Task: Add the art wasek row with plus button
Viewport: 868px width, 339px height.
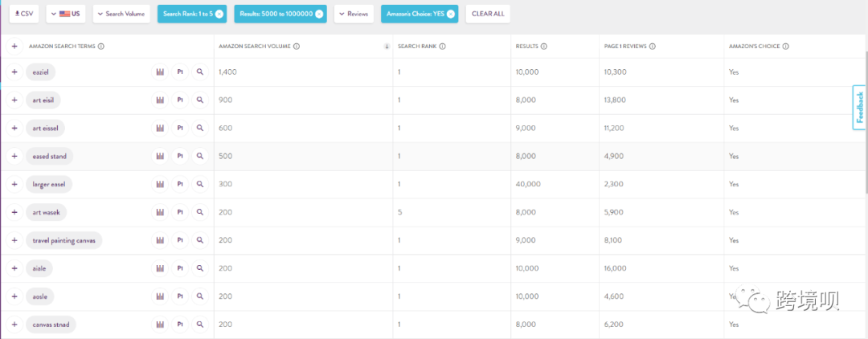Action: click(14, 212)
